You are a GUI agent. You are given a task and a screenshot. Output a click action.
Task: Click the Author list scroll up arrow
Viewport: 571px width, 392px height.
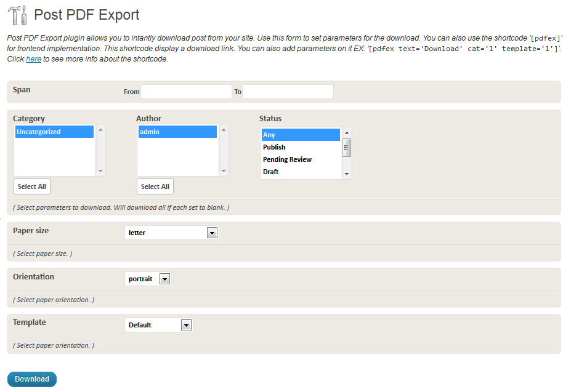pos(224,130)
